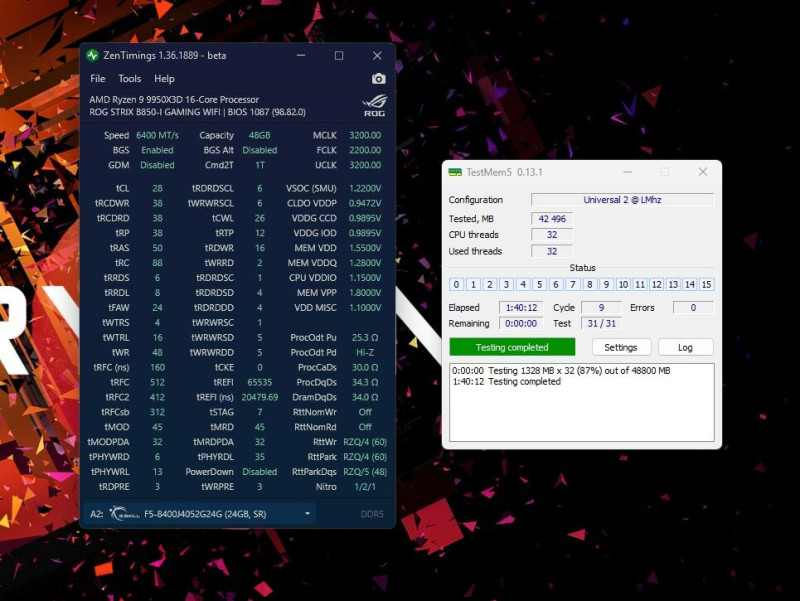Click the G.Skill logo in module selector

pyautogui.click(x=124, y=513)
